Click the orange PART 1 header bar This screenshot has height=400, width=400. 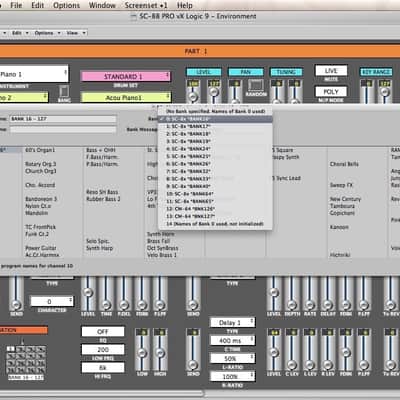pyautogui.click(x=200, y=51)
